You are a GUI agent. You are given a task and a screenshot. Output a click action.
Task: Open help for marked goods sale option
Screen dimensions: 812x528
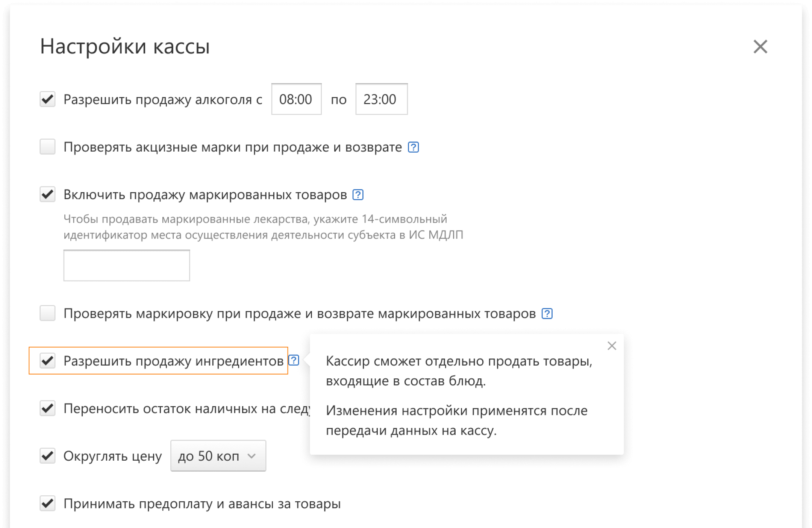[x=358, y=195]
